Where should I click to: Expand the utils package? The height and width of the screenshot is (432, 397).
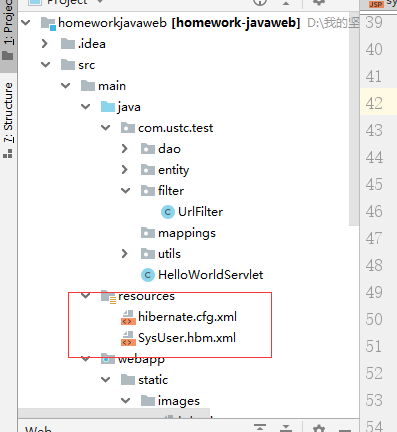(125, 254)
